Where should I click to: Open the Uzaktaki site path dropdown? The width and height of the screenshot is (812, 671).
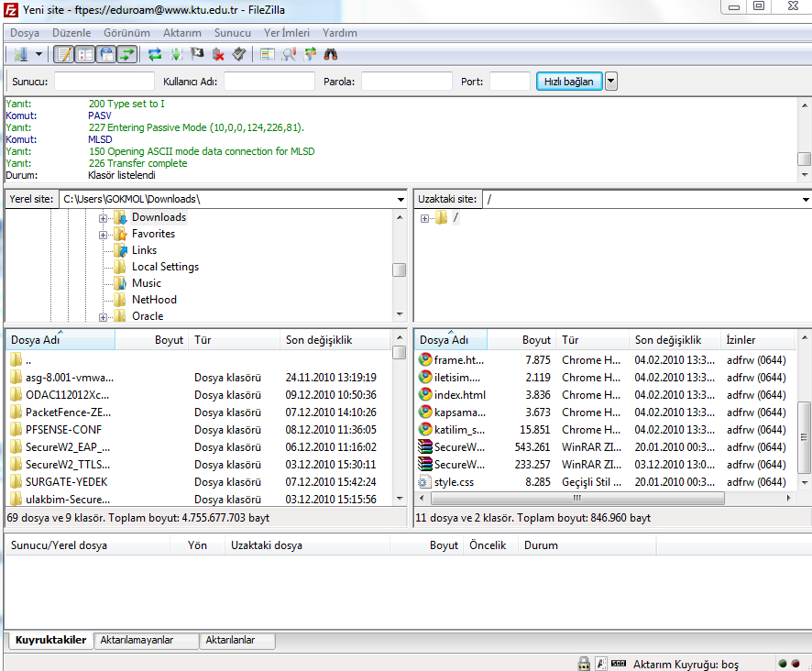click(x=806, y=200)
